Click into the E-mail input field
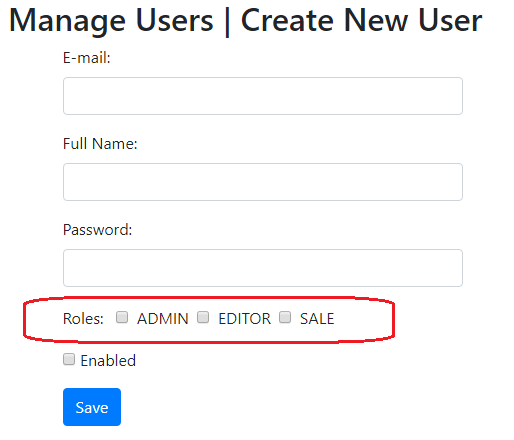514x440 pixels. click(263, 96)
